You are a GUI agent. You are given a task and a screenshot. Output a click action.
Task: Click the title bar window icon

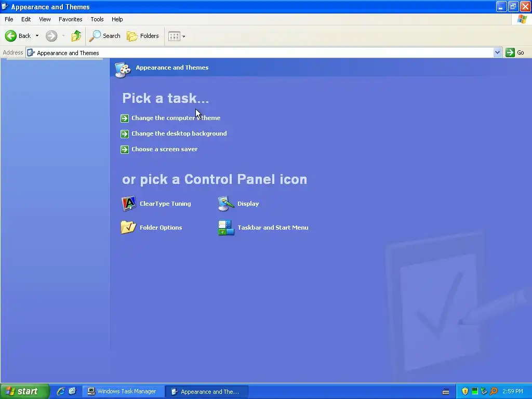tap(5, 6)
